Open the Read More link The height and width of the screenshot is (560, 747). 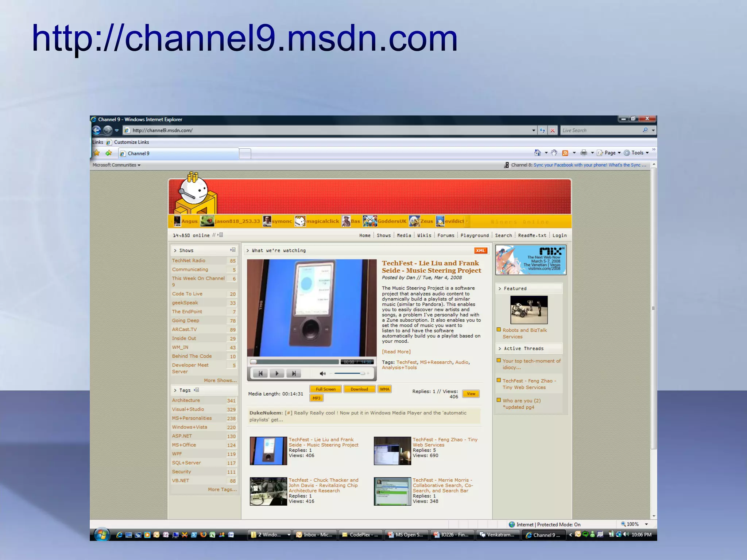pos(396,352)
